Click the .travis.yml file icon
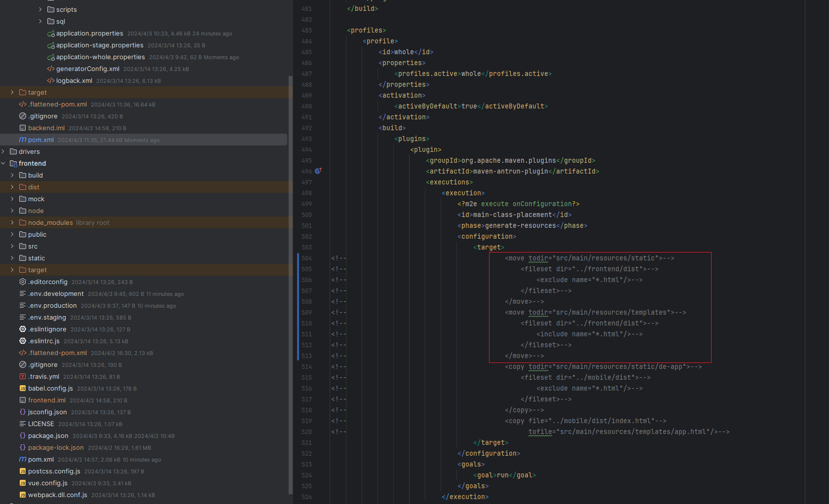 23,376
